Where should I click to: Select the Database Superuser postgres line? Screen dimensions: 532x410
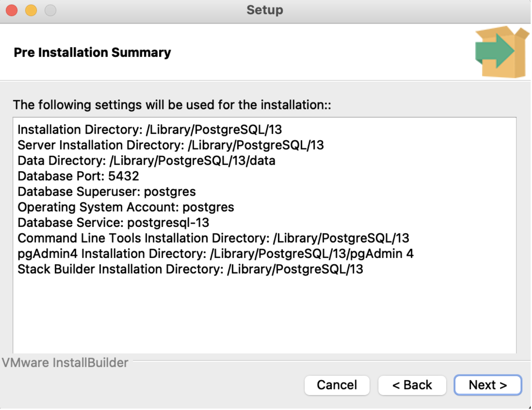click(x=107, y=191)
